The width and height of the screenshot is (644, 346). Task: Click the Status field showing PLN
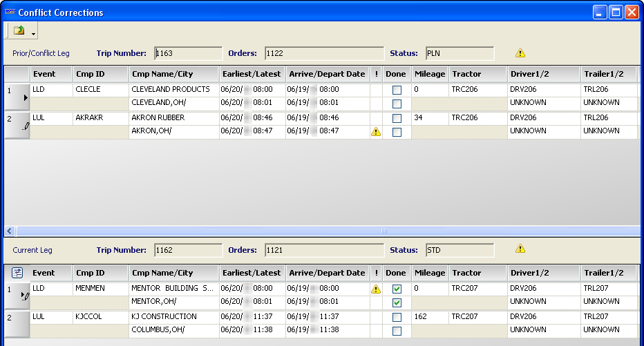point(460,53)
